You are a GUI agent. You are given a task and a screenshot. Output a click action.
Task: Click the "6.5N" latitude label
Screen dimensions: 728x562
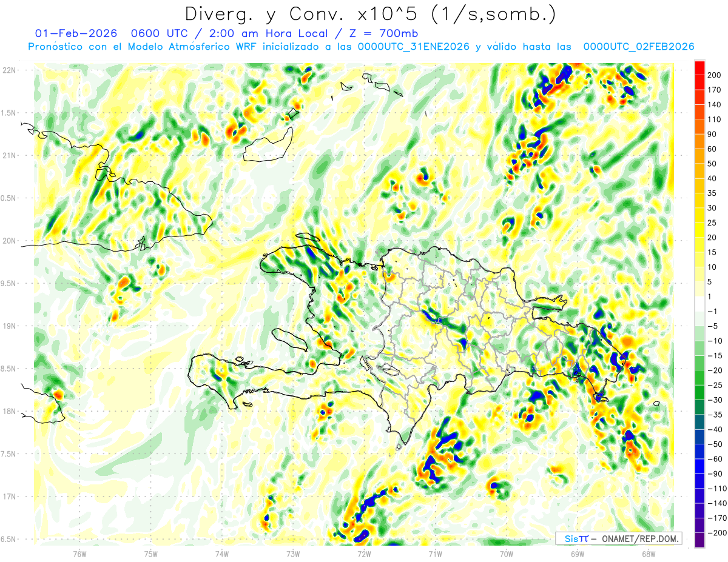(8, 539)
